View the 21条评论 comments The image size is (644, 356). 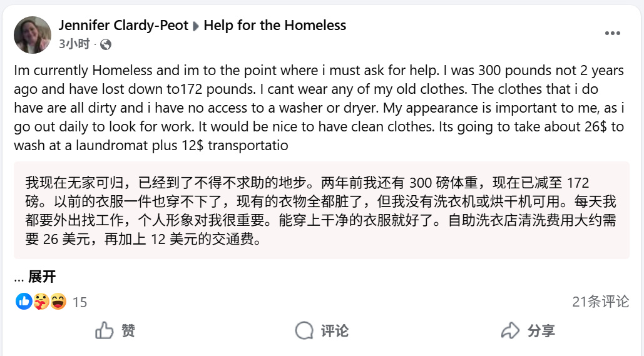tap(600, 302)
